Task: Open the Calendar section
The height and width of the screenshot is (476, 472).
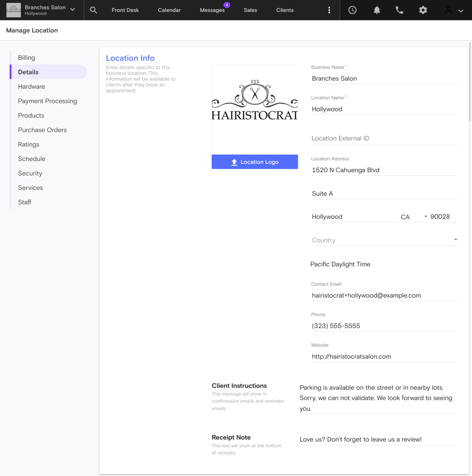Action: (169, 10)
